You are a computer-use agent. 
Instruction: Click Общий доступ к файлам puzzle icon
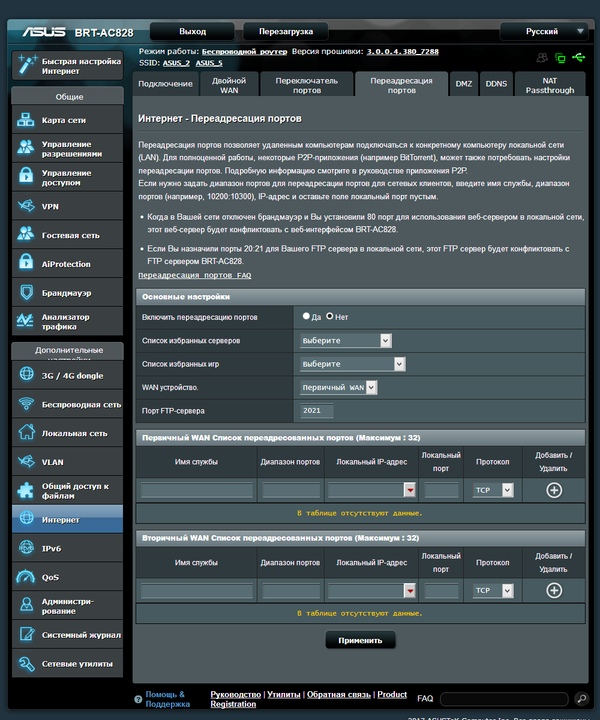(x=26, y=490)
